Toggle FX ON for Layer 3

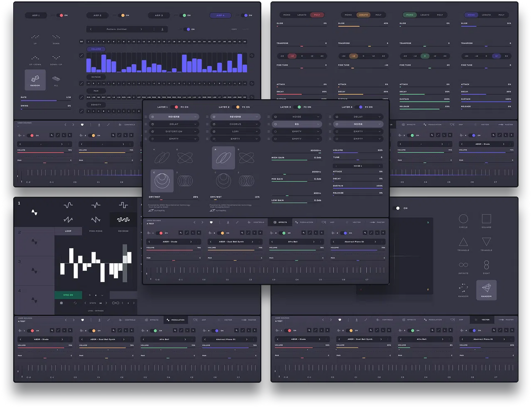[298, 107]
